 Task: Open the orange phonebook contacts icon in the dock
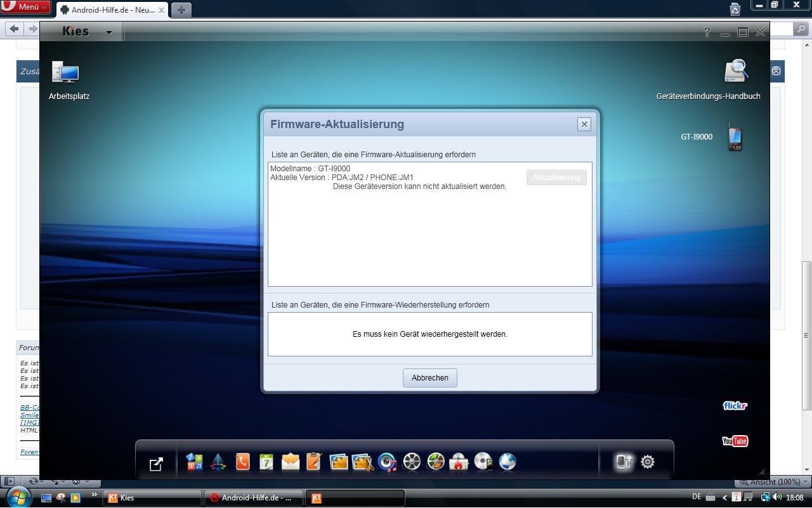point(242,462)
